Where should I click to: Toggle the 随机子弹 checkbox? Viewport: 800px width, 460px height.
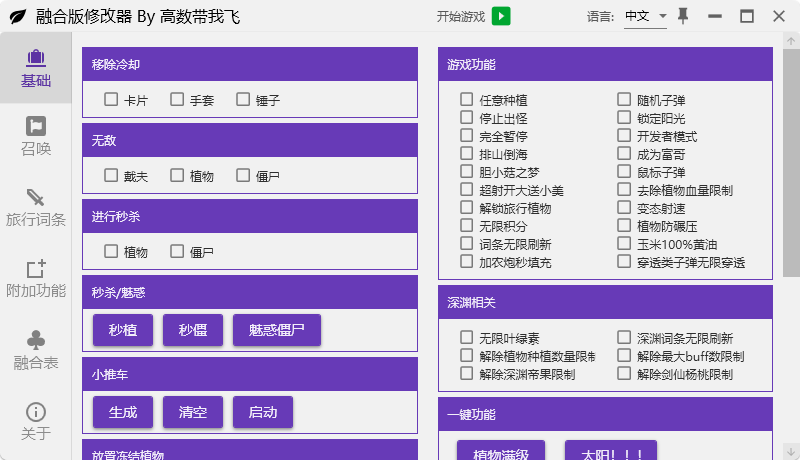624,99
